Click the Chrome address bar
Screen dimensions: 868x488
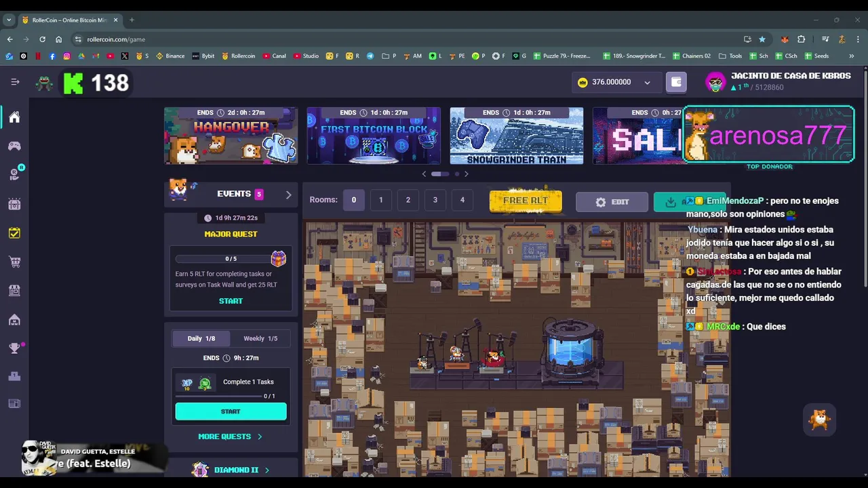pyautogui.click(x=407, y=39)
